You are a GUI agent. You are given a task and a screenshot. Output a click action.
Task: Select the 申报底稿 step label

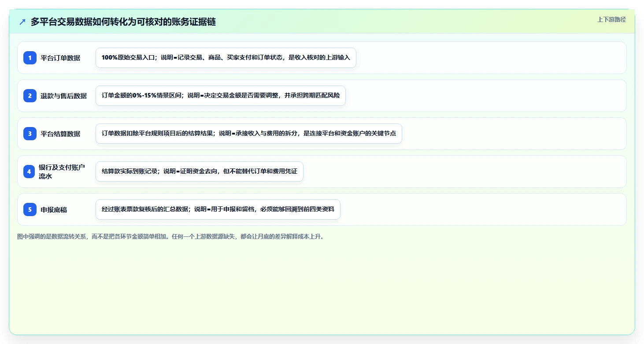point(54,209)
